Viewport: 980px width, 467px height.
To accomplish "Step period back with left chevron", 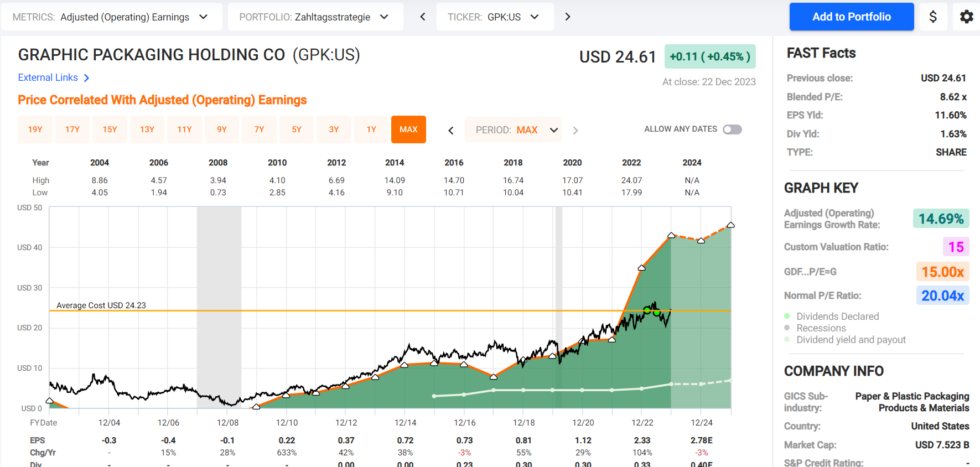I will [x=451, y=130].
